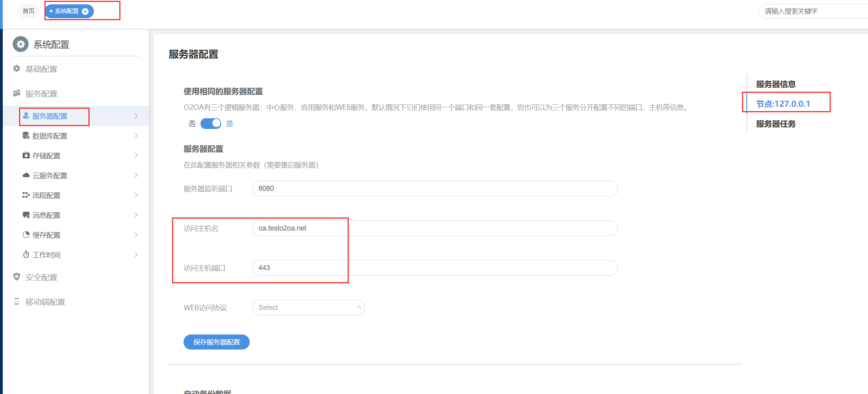Open the WEB访问协议 Select dropdown
Image resolution: width=868 pixels, height=394 pixels.
pyautogui.click(x=308, y=308)
